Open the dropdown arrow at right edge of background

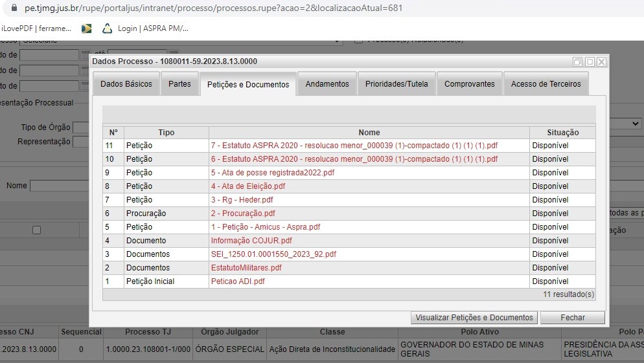coord(636,124)
